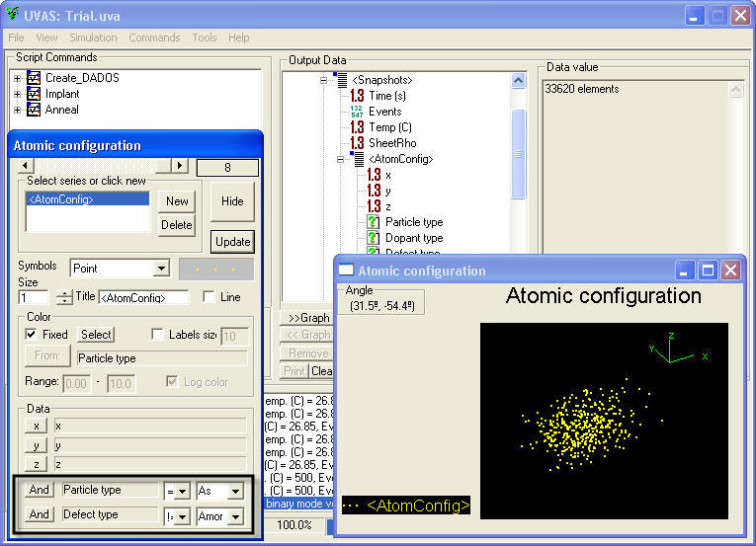Expand the Create_DADOS tree node

(18, 78)
